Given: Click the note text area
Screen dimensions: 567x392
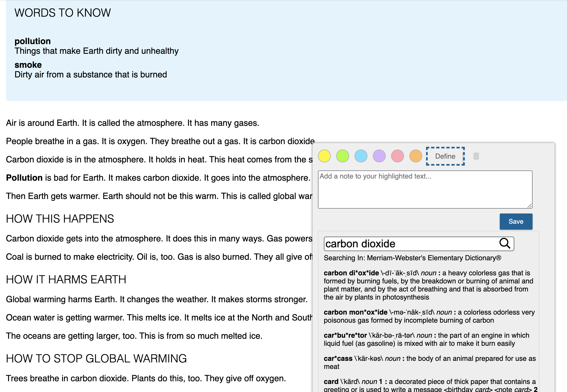Looking at the screenshot, I should pyautogui.click(x=425, y=189).
